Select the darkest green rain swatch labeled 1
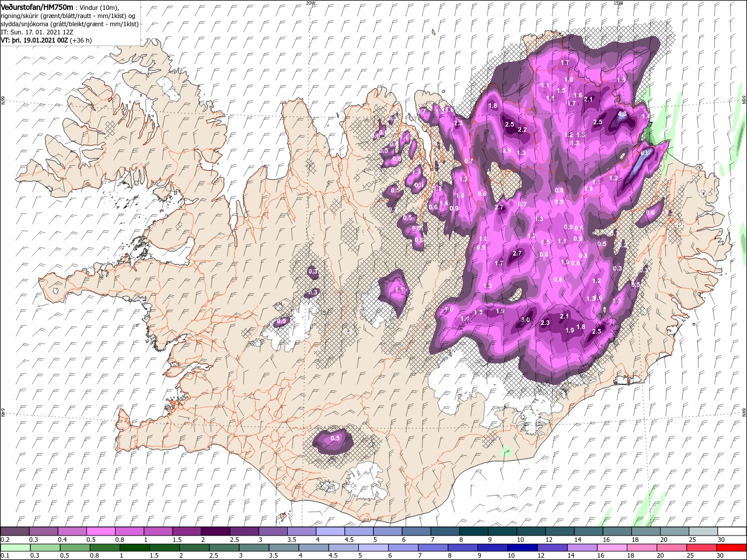This screenshot has height=560, width=747. pyautogui.click(x=134, y=548)
